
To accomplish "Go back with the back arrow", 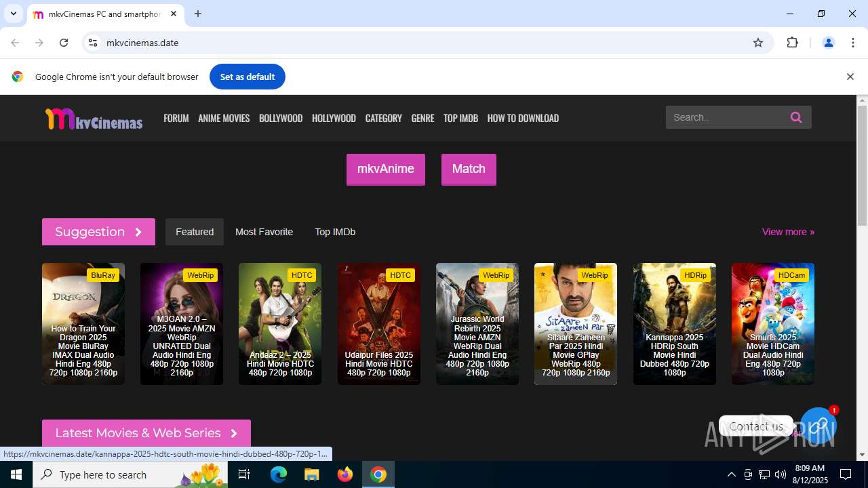I will [15, 43].
